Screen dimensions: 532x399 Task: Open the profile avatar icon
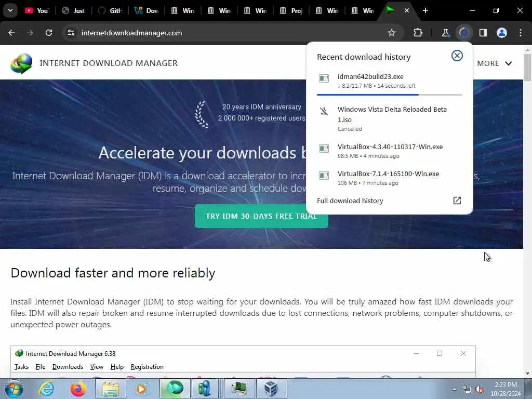coord(502,33)
